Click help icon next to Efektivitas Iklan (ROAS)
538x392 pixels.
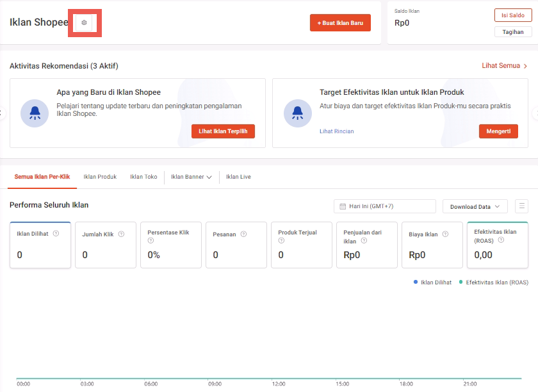501,240
